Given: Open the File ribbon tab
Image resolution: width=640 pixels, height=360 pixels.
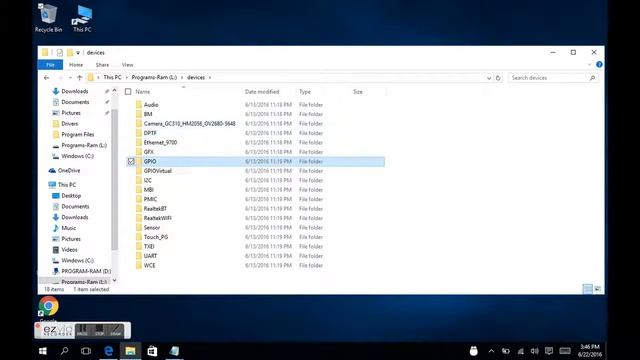Looking at the screenshot, I should [50, 65].
